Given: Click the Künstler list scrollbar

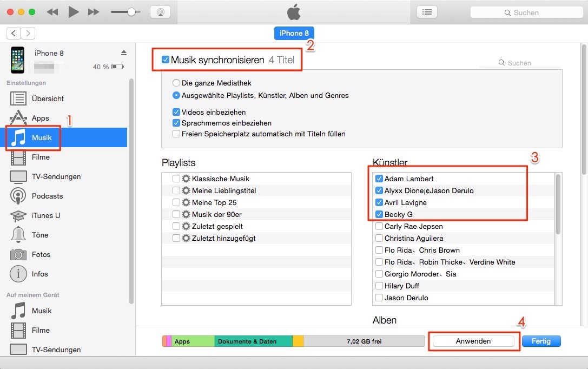Looking at the screenshot, I should [x=558, y=205].
